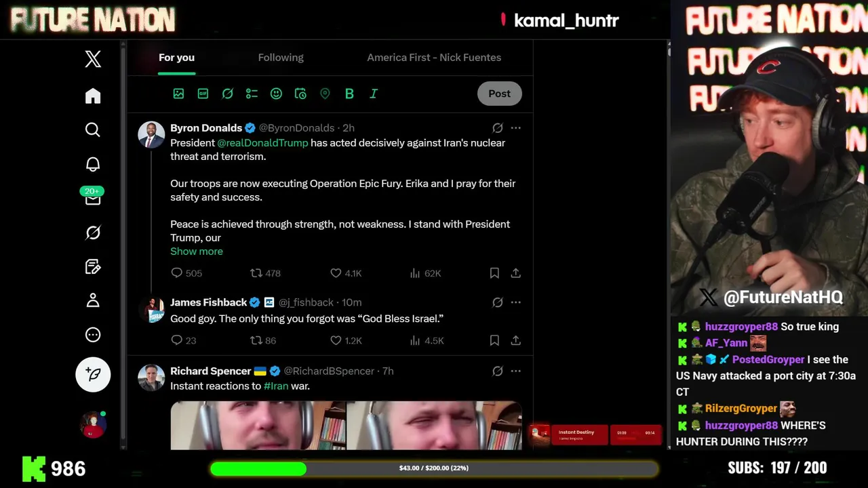Click the Byron Donalds post timestamp 2h
Image resolution: width=868 pixels, height=488 pixels.
click(349, 127)
